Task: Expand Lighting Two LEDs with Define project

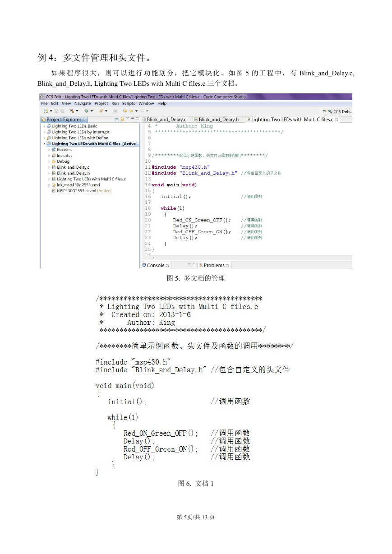Action: tap(44, 138)
